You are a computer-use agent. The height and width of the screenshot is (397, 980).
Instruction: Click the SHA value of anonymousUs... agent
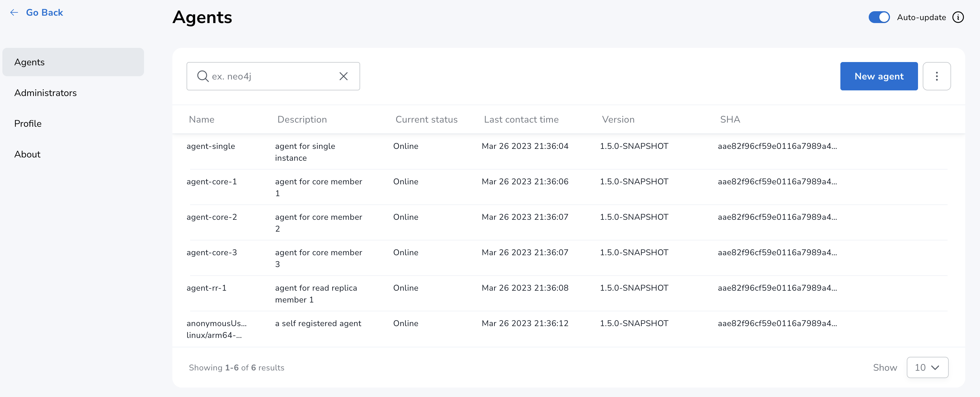coord(777,323)
